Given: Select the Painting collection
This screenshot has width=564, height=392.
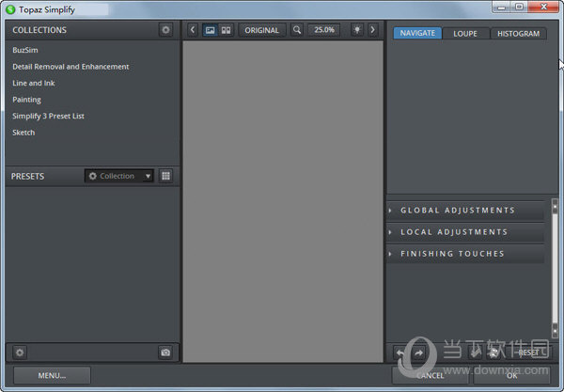Looking at the screenshot, I should point(26,100).
